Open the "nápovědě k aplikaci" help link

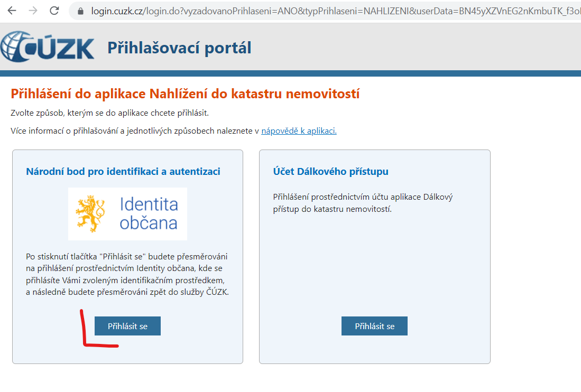(x=299, y=130)
